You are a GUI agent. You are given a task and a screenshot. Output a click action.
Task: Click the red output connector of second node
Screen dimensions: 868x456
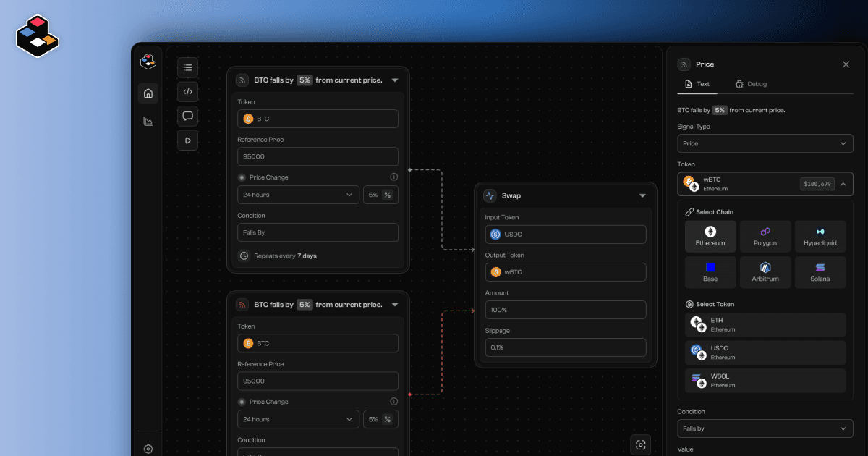(409, 394)
